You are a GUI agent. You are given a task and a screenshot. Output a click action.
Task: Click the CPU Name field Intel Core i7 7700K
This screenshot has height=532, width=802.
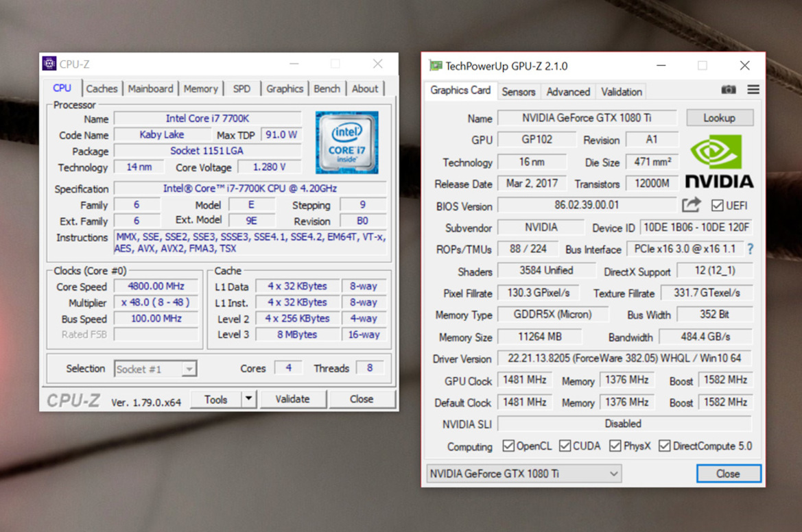tap(207, 119)
